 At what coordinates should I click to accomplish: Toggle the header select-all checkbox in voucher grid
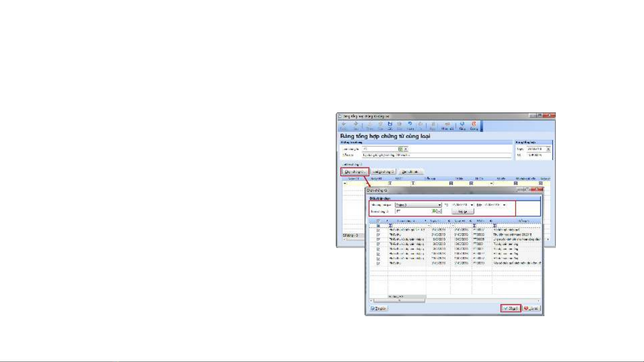pos(378,221)
